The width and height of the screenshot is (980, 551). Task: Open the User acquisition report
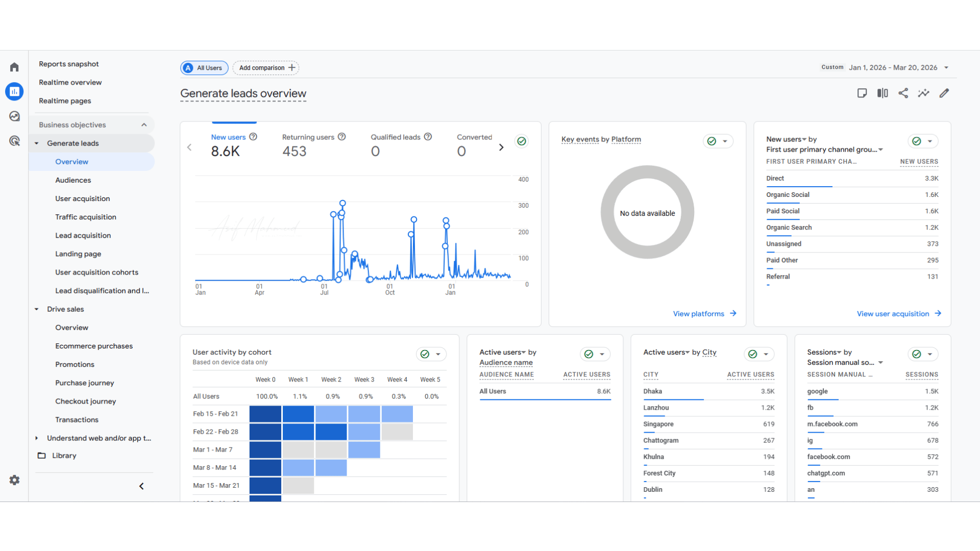[x=83, y=198]
